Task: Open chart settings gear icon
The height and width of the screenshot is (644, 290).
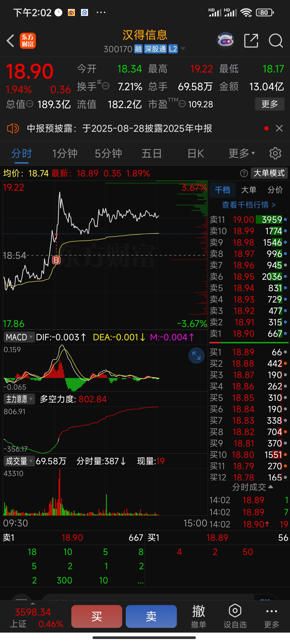Action: click(x=275, y=153)
